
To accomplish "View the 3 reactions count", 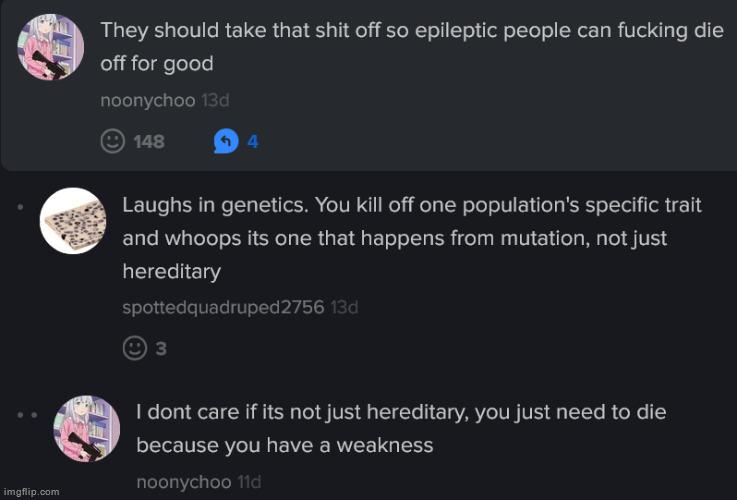I will pyautogui.click(x=161, y=348).
